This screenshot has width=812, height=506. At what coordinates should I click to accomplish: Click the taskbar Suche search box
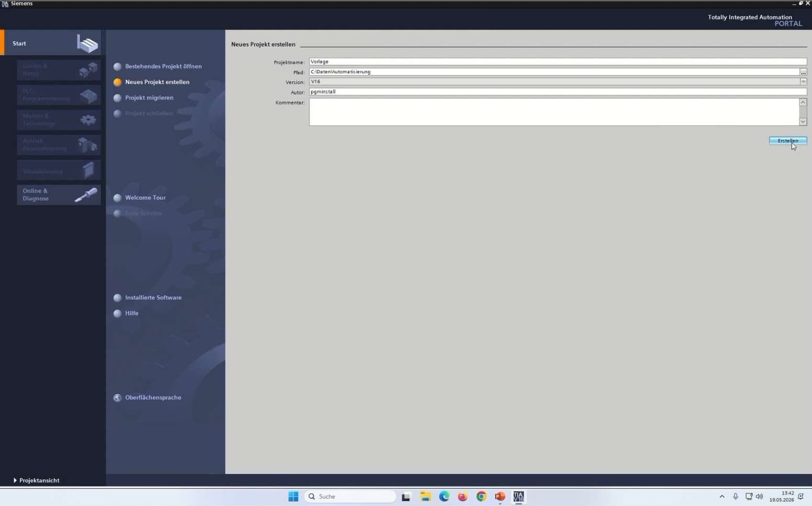tap(350, 497)
